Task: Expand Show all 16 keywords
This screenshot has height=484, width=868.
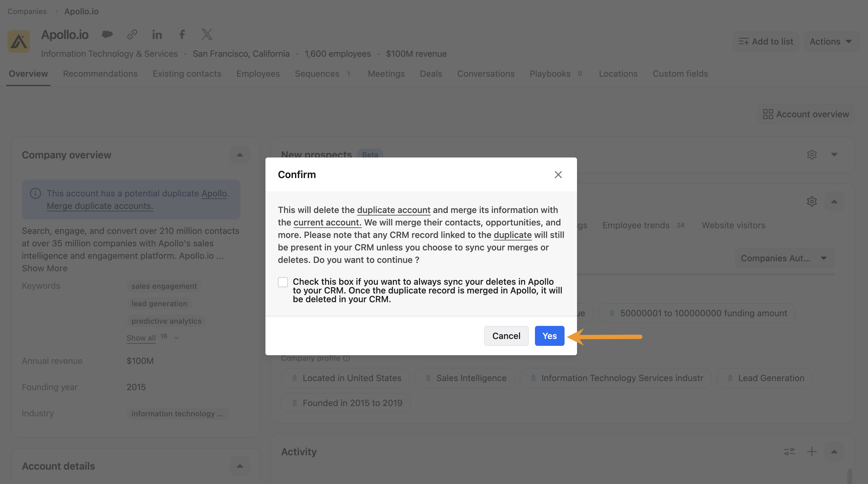Action: [152, 338]
